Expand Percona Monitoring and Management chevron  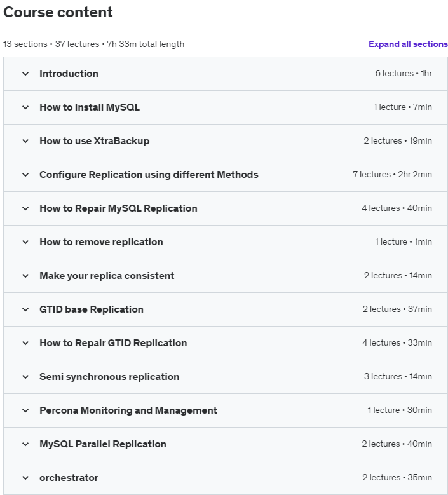tap(25, 410)
